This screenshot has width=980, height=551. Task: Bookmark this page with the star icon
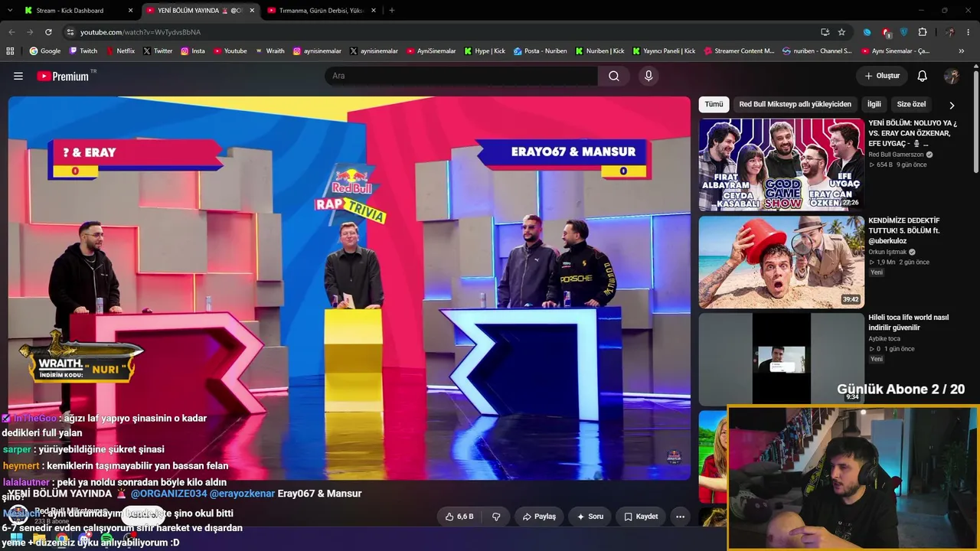(x=841, y=32)
